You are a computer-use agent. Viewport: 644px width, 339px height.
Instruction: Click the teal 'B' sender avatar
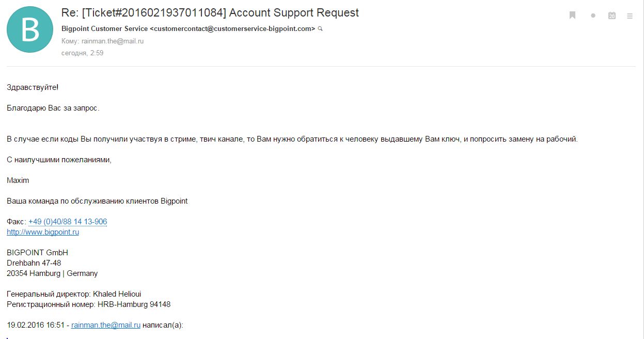29,29
